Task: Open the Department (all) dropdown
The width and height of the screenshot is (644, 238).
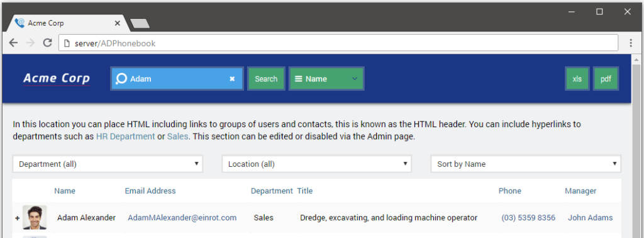Action: click(x=108, y=164)
